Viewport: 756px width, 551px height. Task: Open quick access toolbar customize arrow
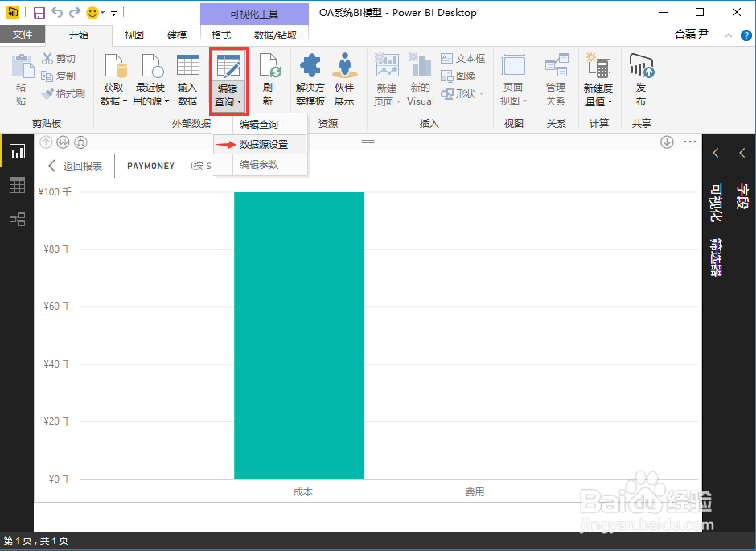113,14
